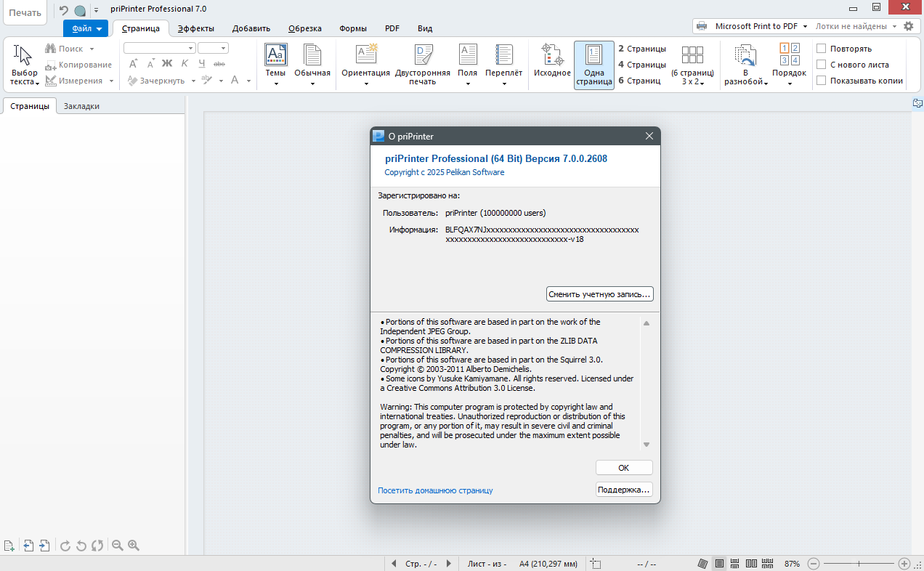Select the text selection tool (Выбор текста)

coord(25,65)
